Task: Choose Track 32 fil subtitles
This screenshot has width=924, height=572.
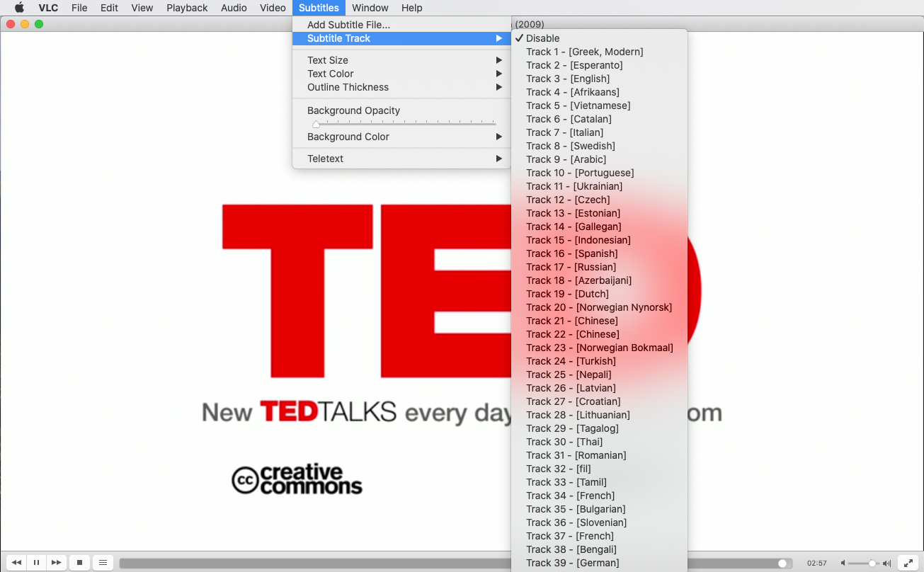Action: pos(599,469)
